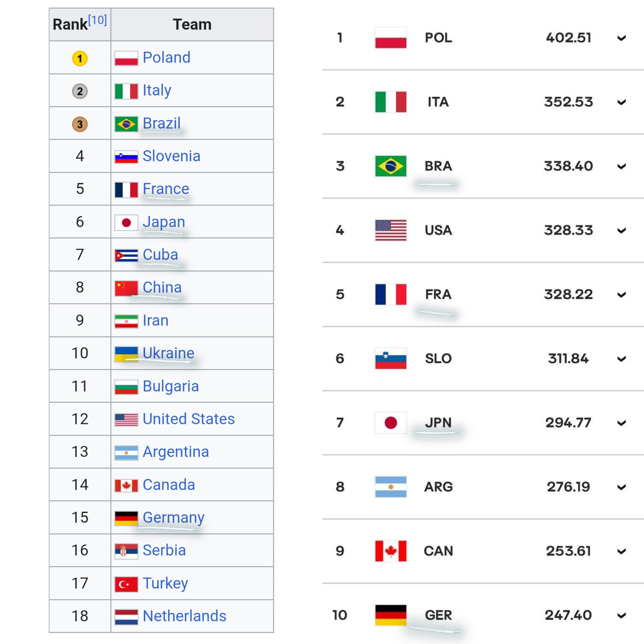Click the Slovenia flag beside SLO
The image size is (644, 644).
point(391,359)
